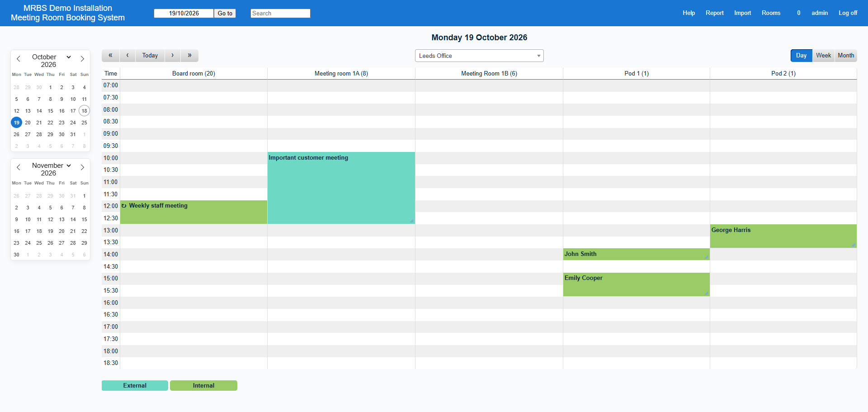Image resolution: width=868 pixels, height=412 pixels.
Task: Click the 18:30 time slot label
Action: coord(111,363)
